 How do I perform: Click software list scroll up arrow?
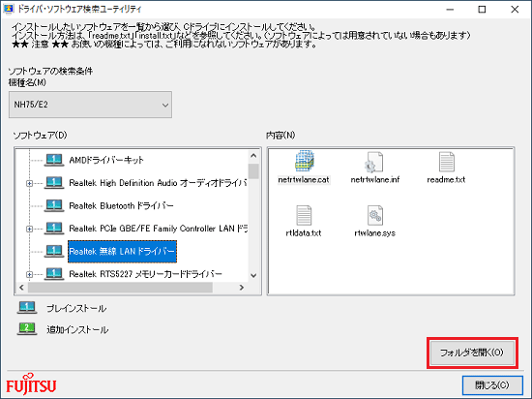[x=253, y=156]
